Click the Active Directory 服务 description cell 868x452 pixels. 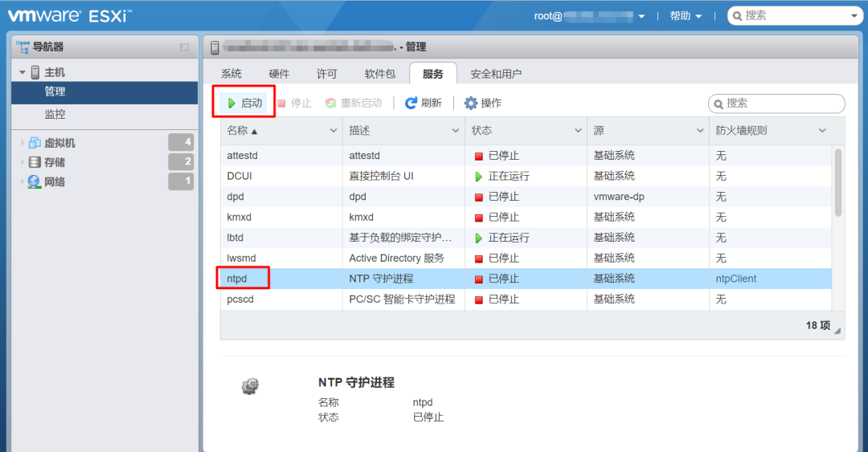tap(396, 259)
